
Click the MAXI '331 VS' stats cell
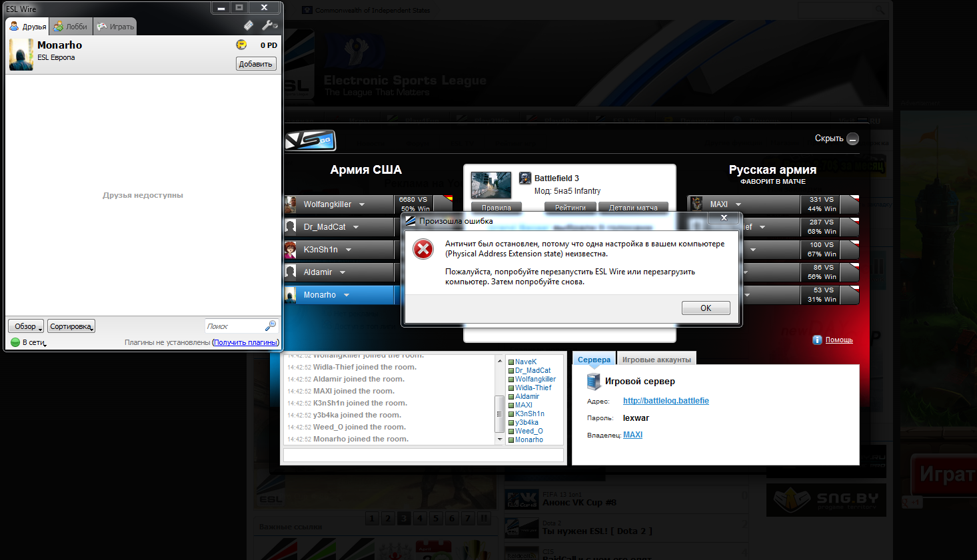(x=821, y=204)
